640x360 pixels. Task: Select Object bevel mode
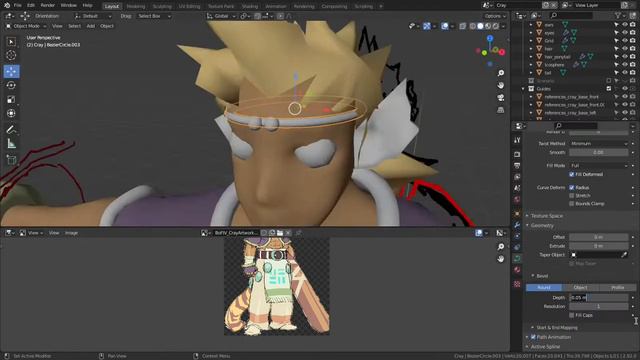pyautogui.click(x=580, y=287)
